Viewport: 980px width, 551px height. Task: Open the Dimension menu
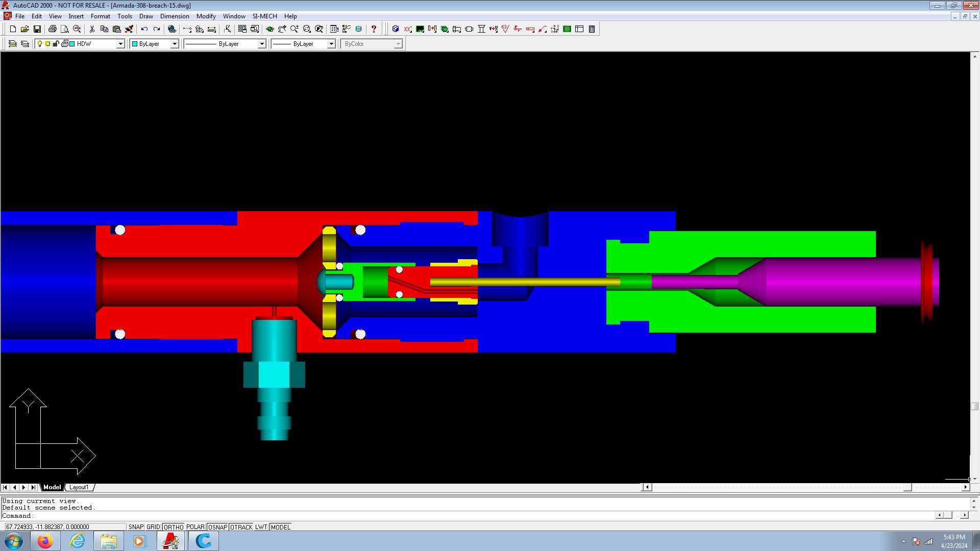pyautogui.click(x=175, y=16)
